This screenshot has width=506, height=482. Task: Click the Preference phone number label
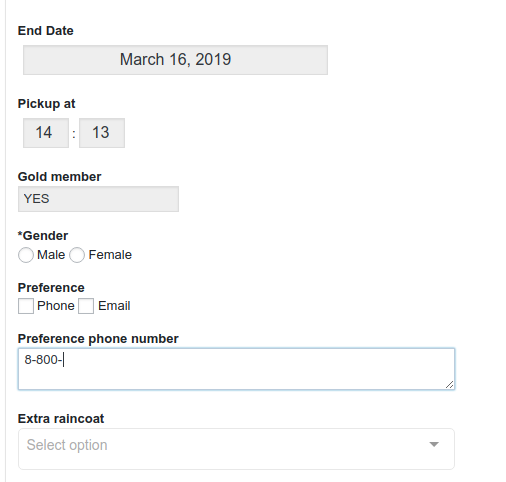coord(98,339)
